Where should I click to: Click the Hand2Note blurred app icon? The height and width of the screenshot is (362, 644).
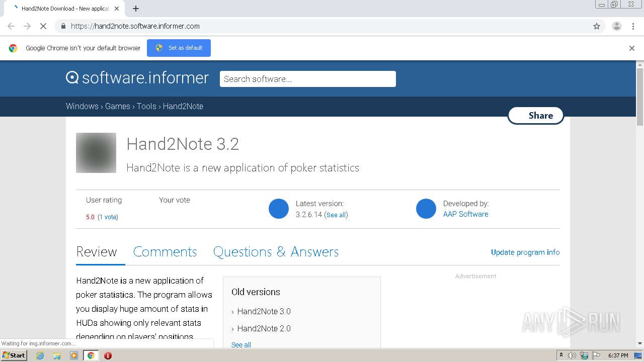[x=96, y=153]
